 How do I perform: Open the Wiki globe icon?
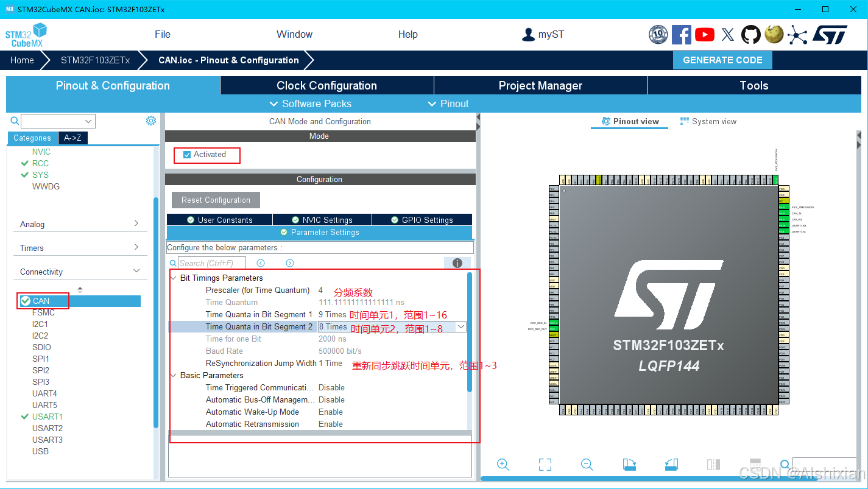pyautogui.click(x=774, y=34)
